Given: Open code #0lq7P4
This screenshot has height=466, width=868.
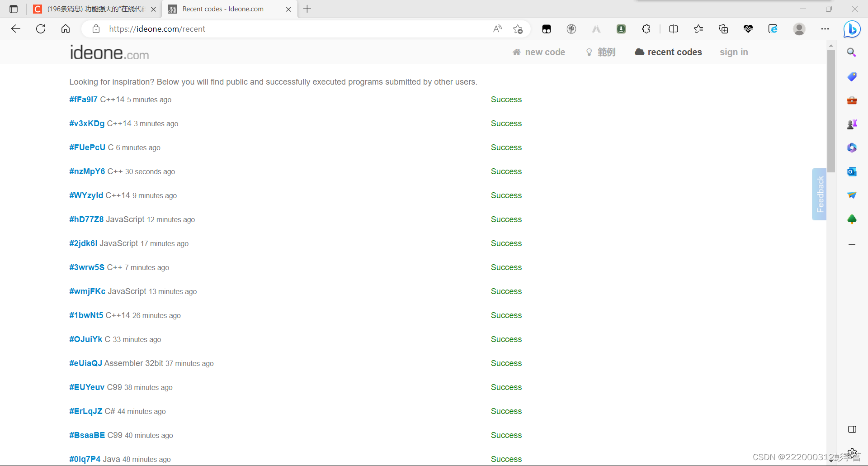Looking at the screenshot, I should (x=85, y=459).
